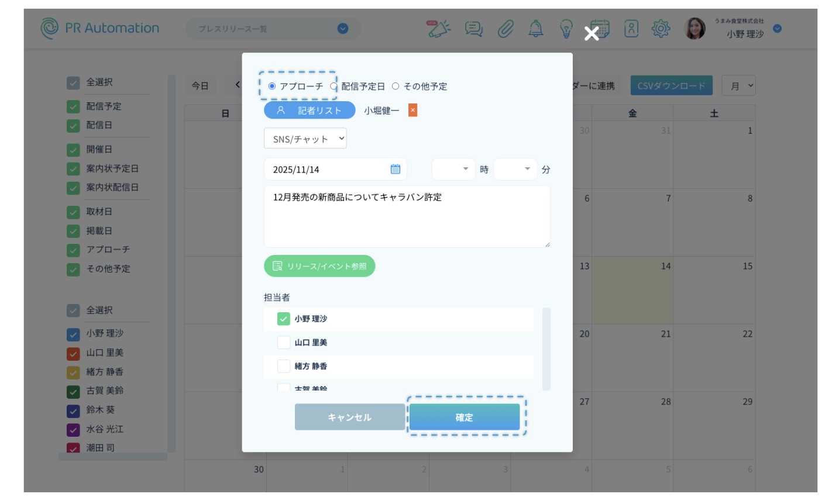Screen dimensions: 839x504
Task: Click the キャンセル button
Action: (x=349, y=417)
